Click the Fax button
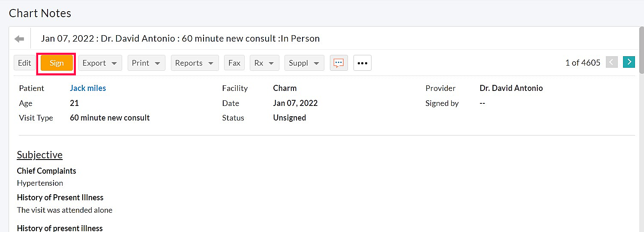644x232 pixels. point(234,63)
